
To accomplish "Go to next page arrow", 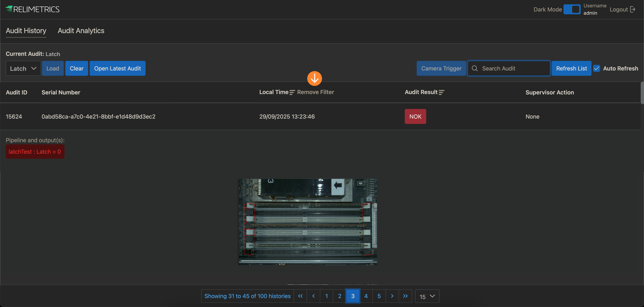I will (392, 296).
